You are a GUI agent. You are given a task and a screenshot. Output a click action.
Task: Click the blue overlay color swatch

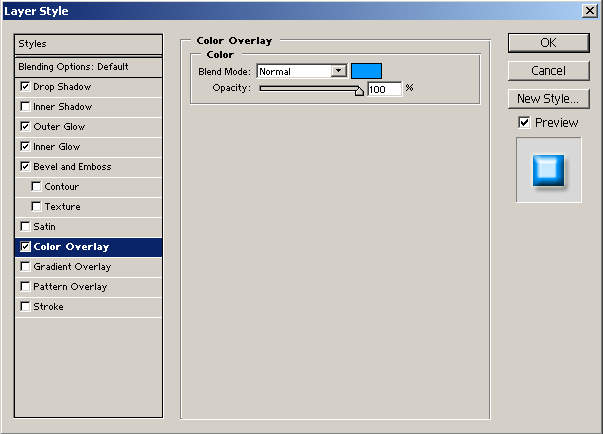point(366,71)
